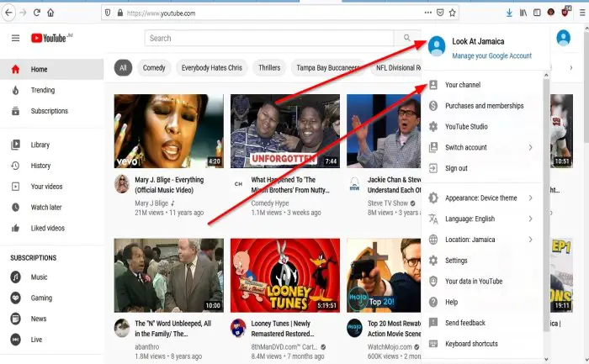The width and height of the screenshot is (589, 364).
Task: Click the account avatar at top right
Action: [x=563, y=38]
